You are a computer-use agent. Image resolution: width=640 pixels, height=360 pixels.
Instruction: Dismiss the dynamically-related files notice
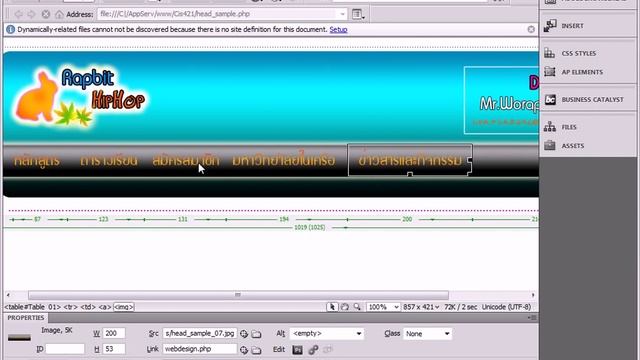531,29
